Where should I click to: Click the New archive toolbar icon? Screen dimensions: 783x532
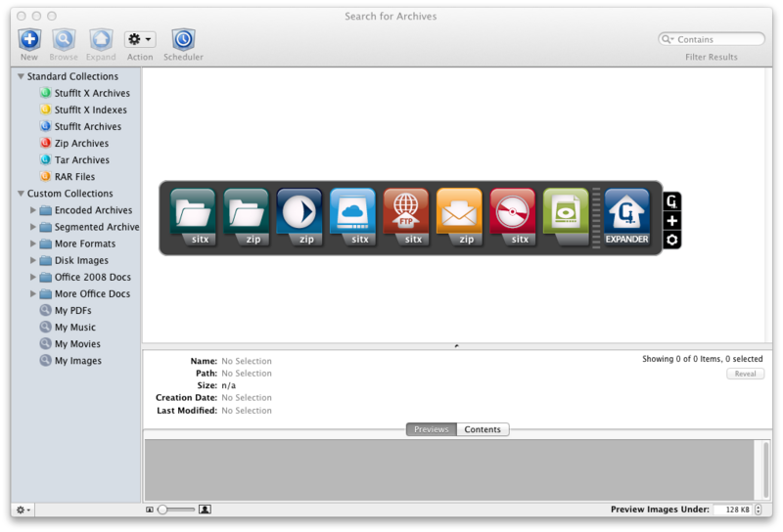(x=29, y=39)
